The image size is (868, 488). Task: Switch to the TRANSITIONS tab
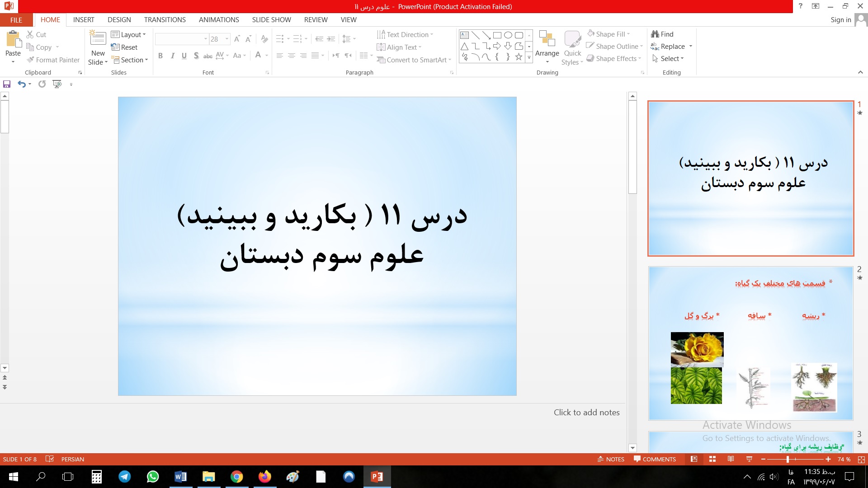(x=165, y=20)
